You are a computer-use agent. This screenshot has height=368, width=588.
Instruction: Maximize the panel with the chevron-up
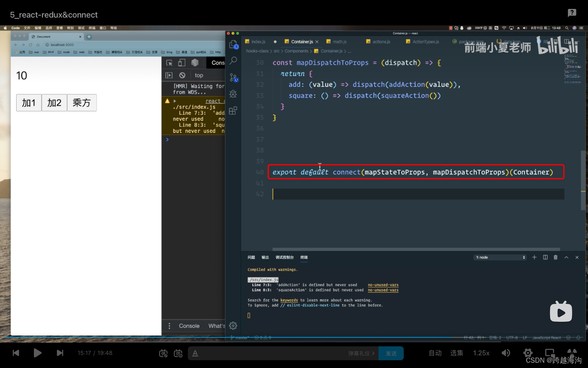566,257
